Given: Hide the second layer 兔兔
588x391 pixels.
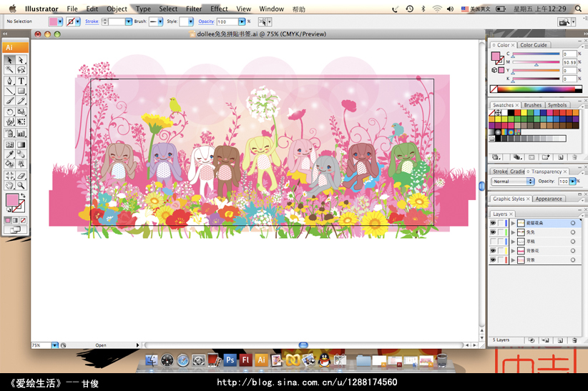Looking at the screenshot, I should 493,232.
